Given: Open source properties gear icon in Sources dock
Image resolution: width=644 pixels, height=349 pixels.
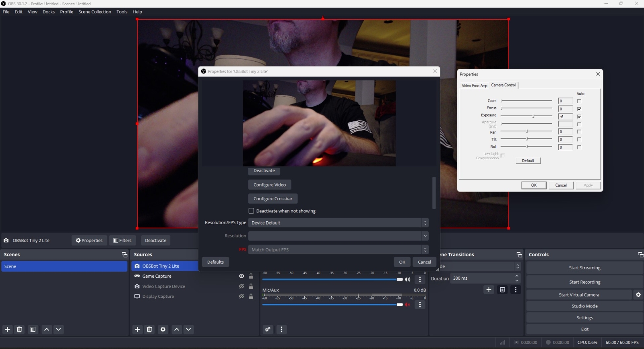Looking at the screenshot, I should point(163,329).
